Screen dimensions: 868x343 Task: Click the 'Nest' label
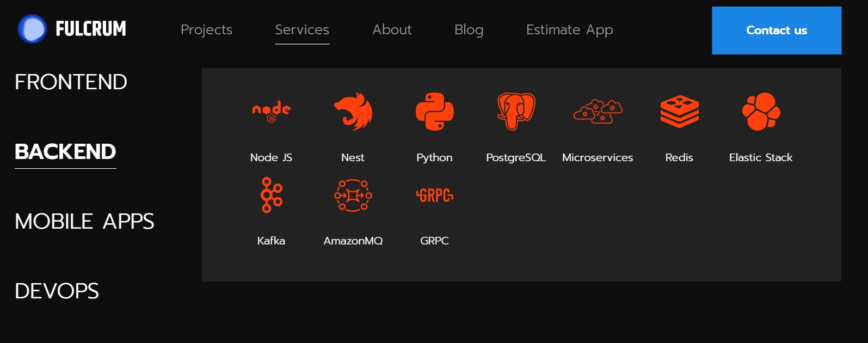pos(353,157)
